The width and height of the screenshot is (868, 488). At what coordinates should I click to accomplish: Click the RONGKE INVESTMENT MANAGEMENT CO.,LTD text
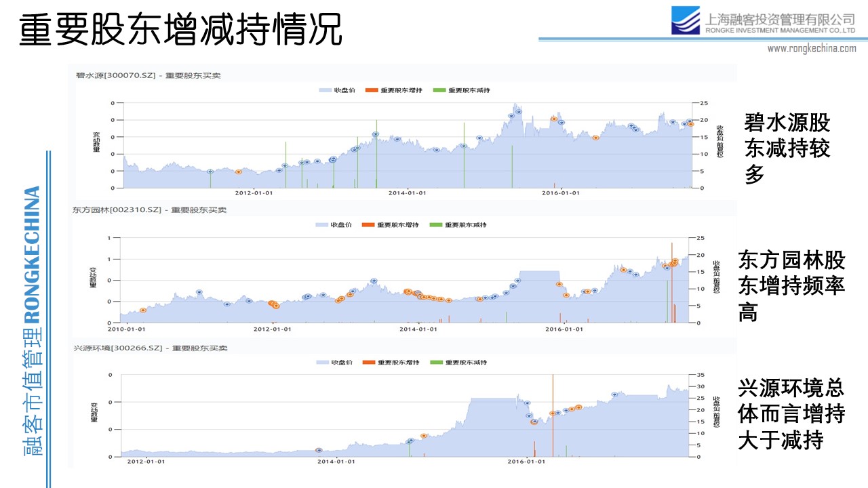click(781, 30)
